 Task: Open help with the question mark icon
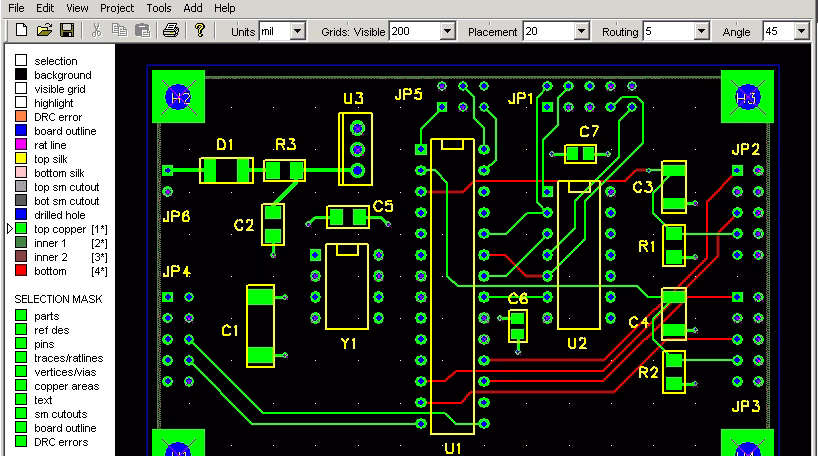click(199, 30)
